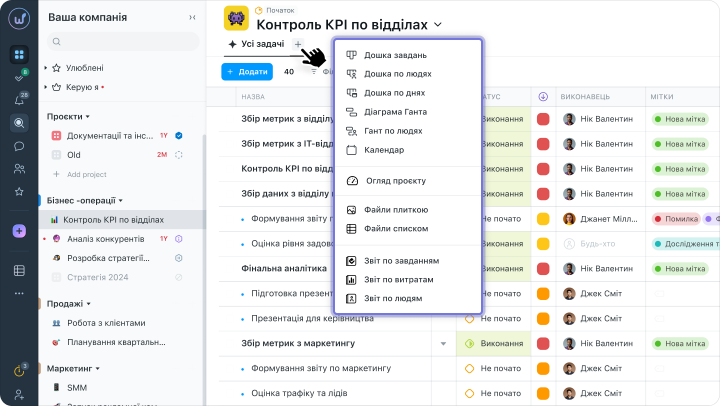Click the priority sort arrow column header
Image resolution: width=720 pixels, height=406 pixels.
pos(543,97)
